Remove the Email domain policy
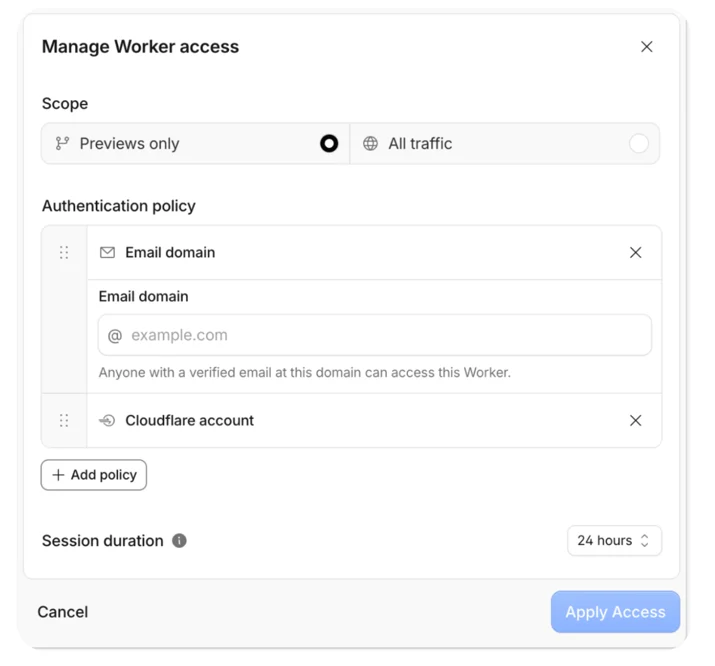 636,253
